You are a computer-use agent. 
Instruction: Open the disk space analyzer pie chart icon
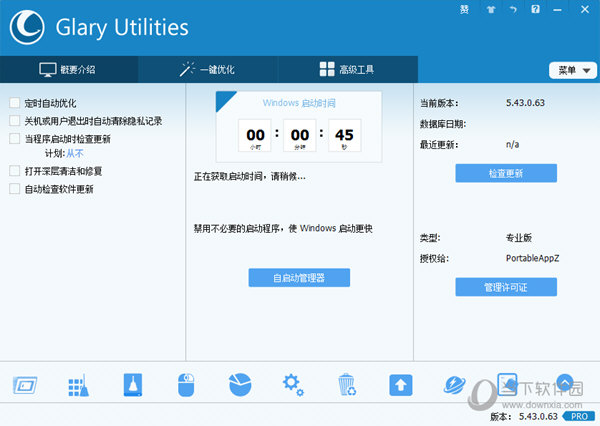click(240, 385)
